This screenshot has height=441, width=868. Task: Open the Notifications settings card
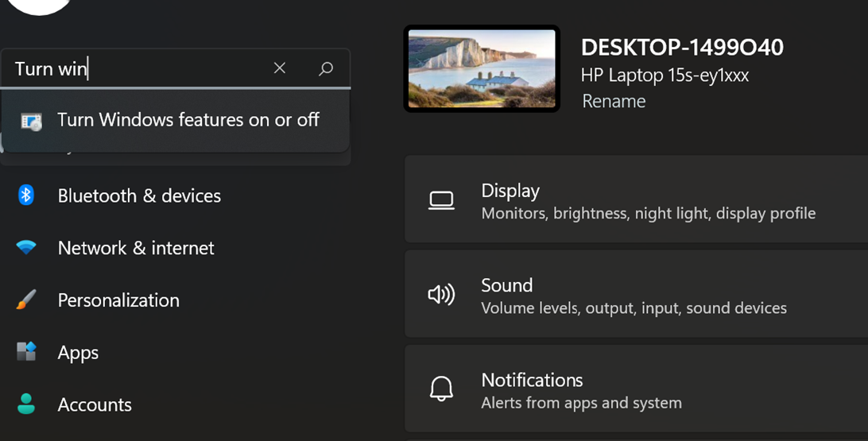pos(637,389)
